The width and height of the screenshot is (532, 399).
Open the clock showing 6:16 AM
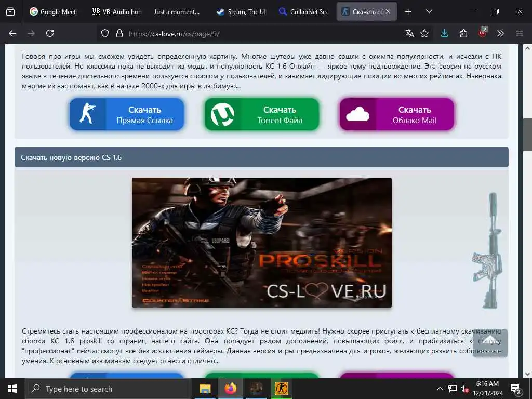coord(487,389)
